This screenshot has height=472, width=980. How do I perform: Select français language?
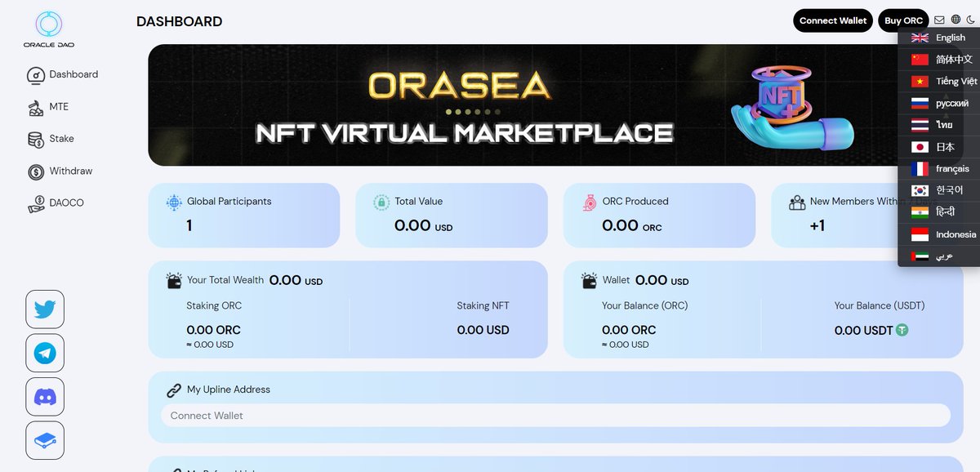[x=938, y=169]
